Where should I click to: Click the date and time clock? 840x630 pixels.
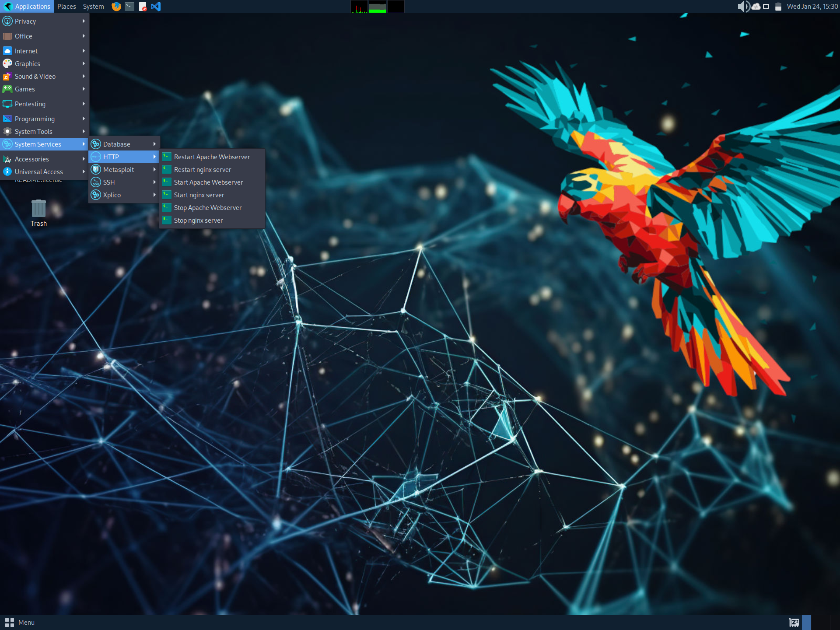pos(812,7)
